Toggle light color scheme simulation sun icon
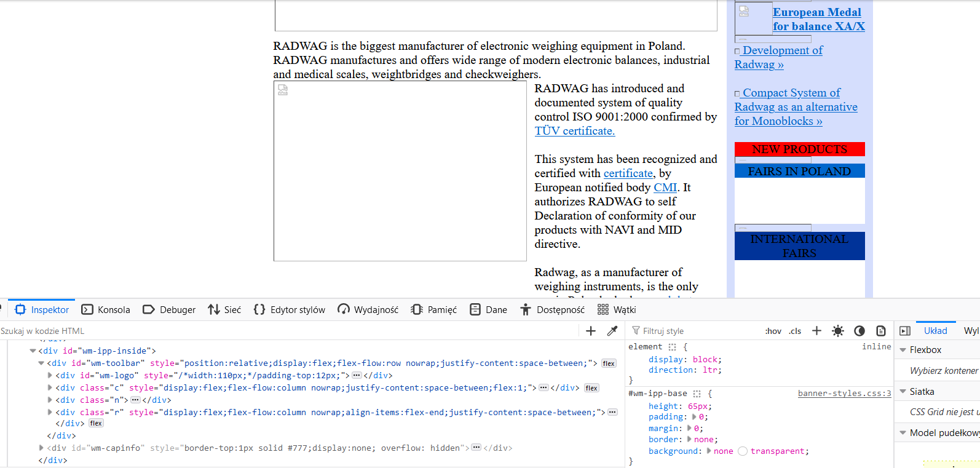Image resolution: width=980 pixels, height=468 pixels. point(838,331)
